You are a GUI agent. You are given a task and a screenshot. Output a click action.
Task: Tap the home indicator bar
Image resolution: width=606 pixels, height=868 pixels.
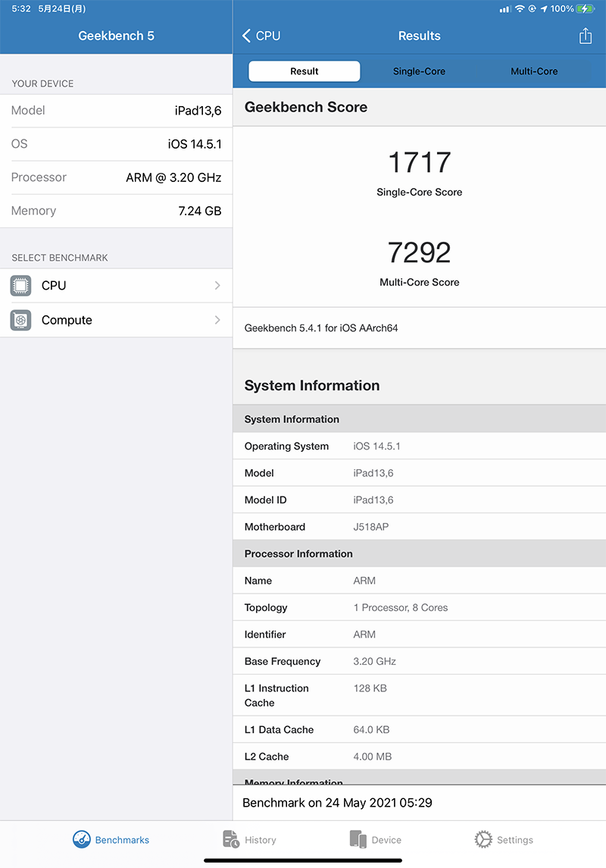click(303, 860)
